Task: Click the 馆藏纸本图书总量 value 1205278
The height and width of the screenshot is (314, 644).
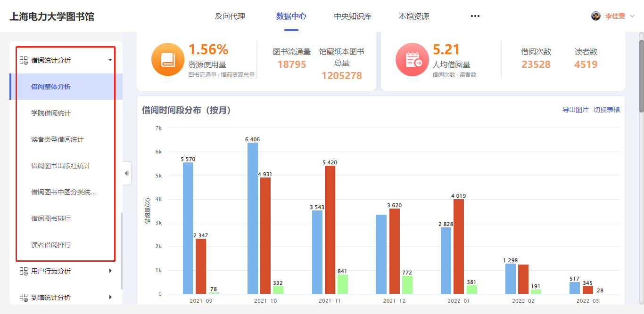Action: pos(342,75)
